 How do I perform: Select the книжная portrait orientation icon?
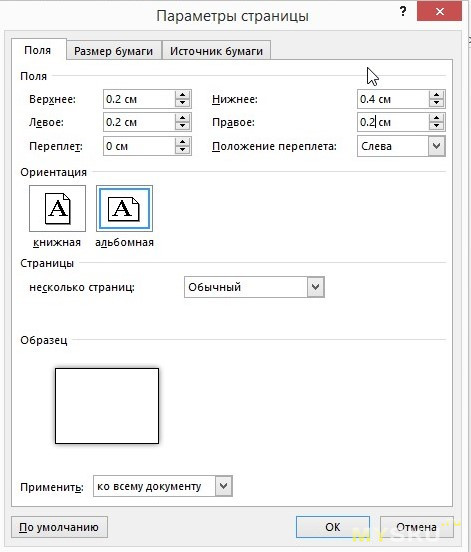(x=57, y=208)
